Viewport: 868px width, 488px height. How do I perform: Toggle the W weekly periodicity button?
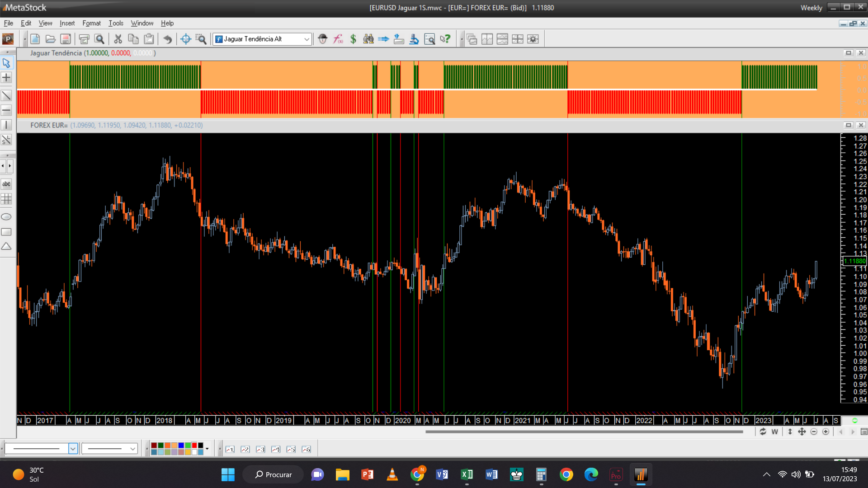(x=774, y=432)
